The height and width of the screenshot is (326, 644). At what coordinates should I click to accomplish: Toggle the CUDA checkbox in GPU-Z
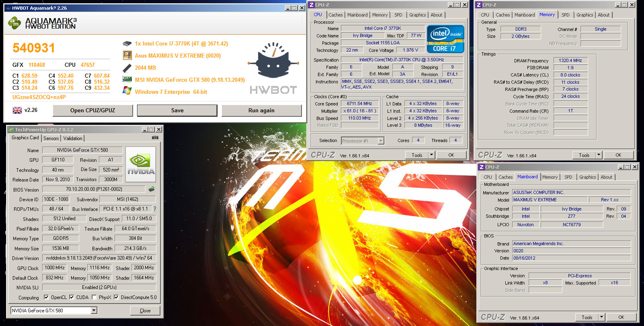pyautogui.click(x=72, y=297)
